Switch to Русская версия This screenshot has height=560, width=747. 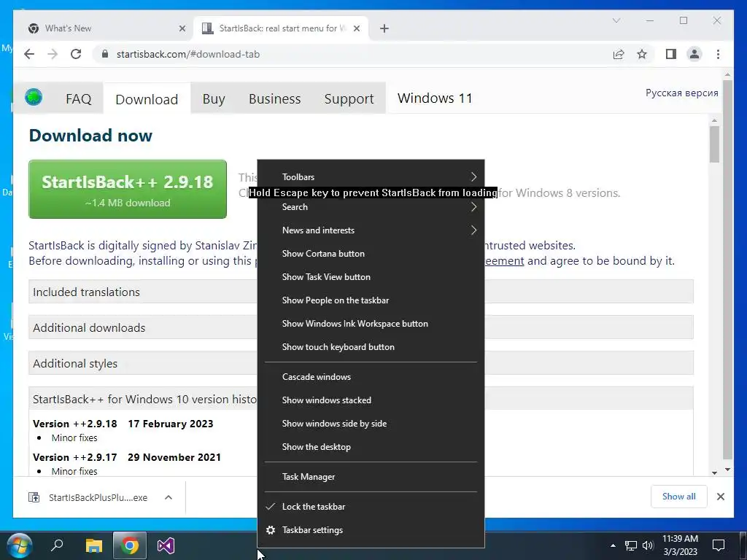[682, 93]
